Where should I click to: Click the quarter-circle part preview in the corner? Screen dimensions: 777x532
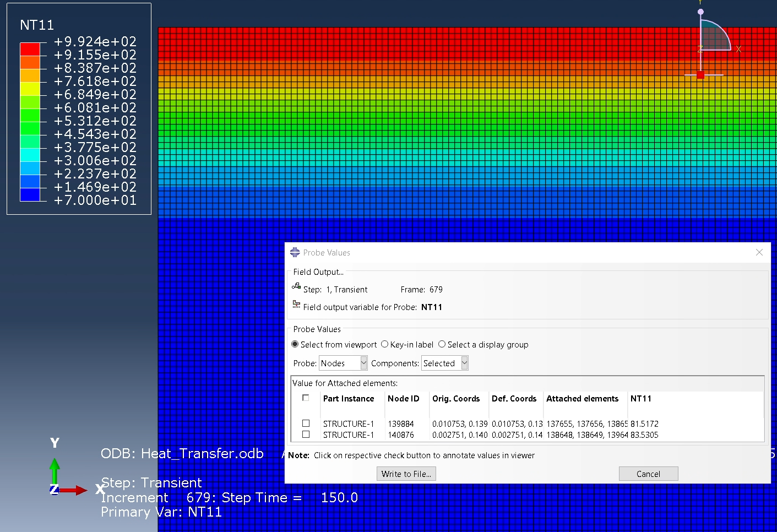click(713, 36)
